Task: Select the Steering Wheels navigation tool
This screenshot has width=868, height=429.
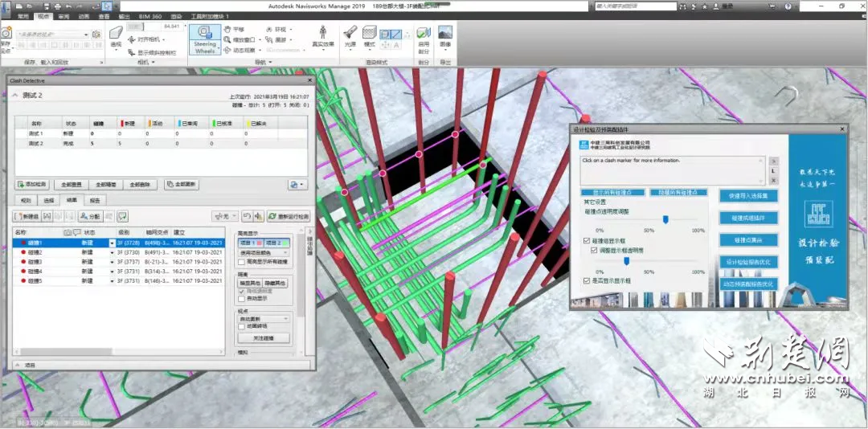Action: point(205,39)
